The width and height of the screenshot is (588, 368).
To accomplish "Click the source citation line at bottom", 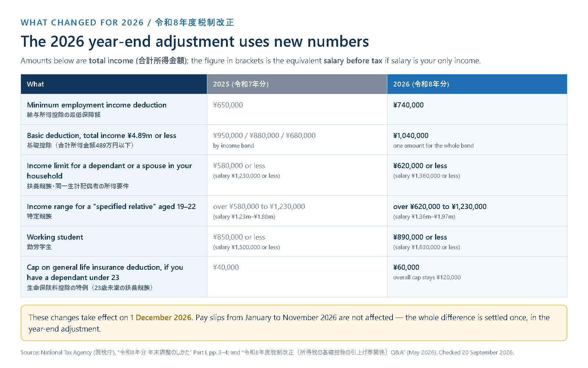I will [267, 352].
